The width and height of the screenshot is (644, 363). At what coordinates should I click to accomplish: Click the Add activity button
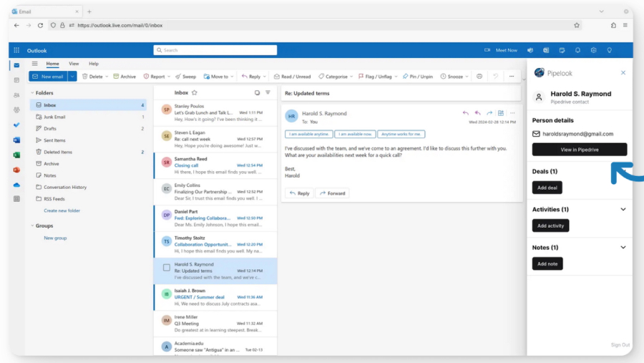(x=550, y=226)
